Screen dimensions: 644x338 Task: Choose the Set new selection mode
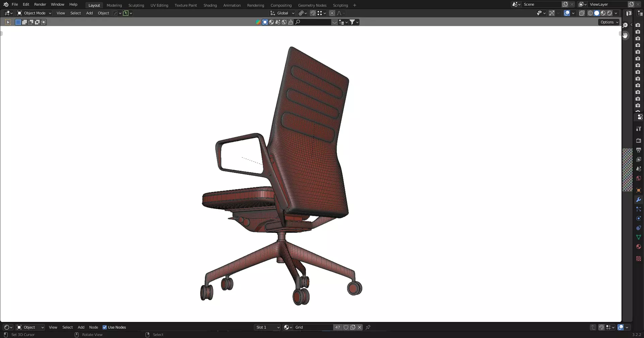click(x=18, y=22)
